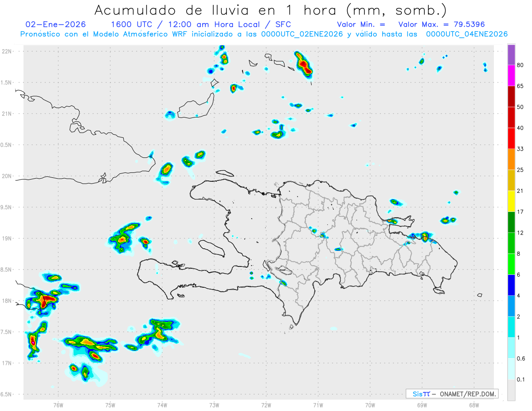
Task: Click the green legend swatch between 8 and 12
Action: (511, 243)
